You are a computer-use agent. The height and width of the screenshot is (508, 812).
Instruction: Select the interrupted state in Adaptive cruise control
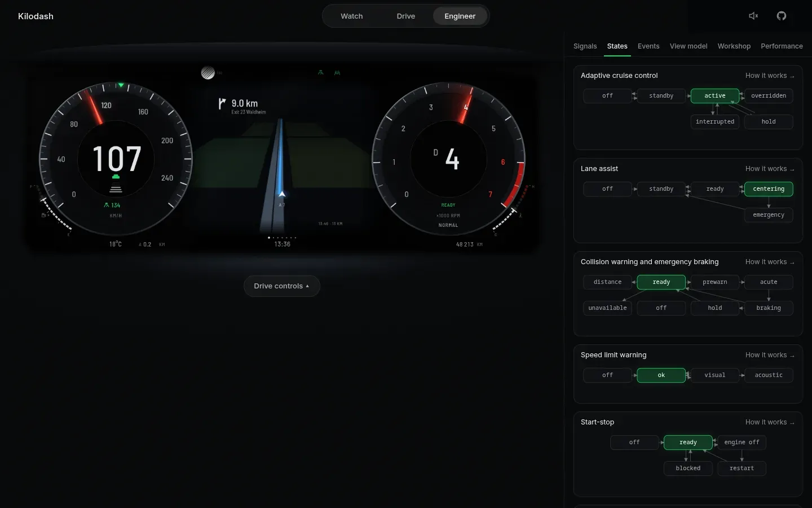coord(715,122)
